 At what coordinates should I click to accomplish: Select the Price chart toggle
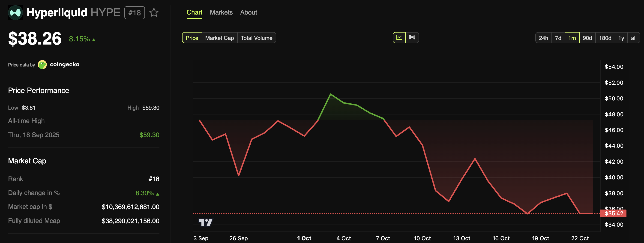coord(192,38)
